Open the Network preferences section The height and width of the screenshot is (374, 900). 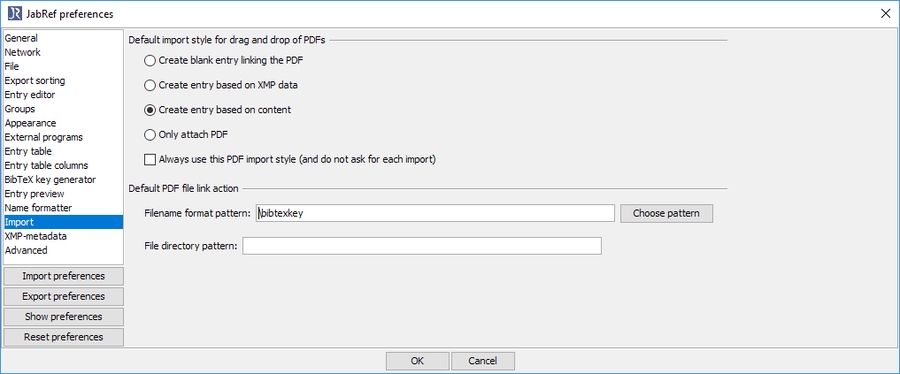[x=63, y=52]
